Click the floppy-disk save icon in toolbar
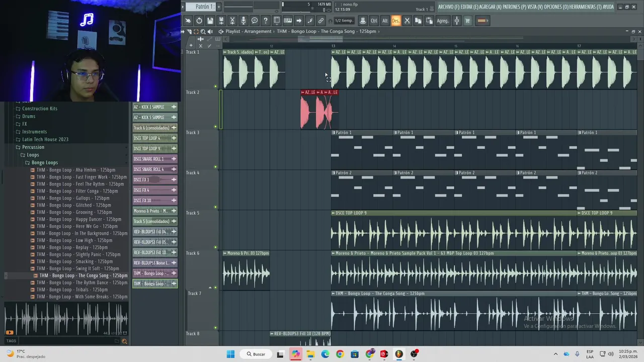 tap(210, 21)
